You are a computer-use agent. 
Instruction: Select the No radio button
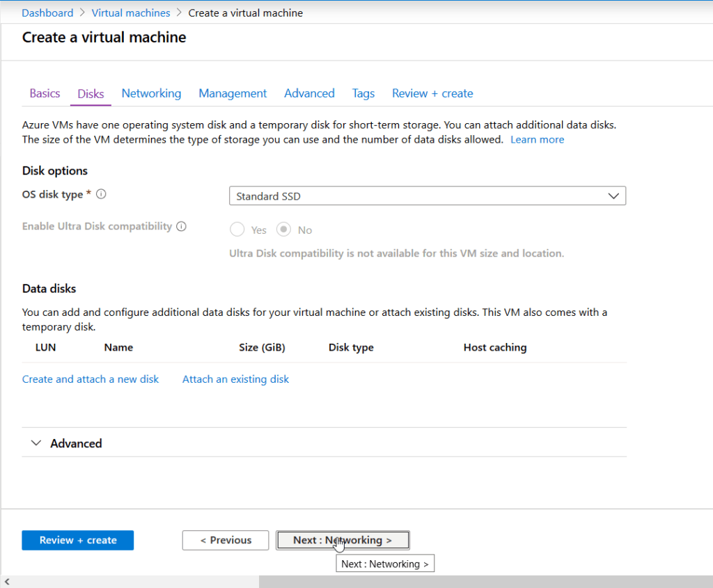coord(283,229)
